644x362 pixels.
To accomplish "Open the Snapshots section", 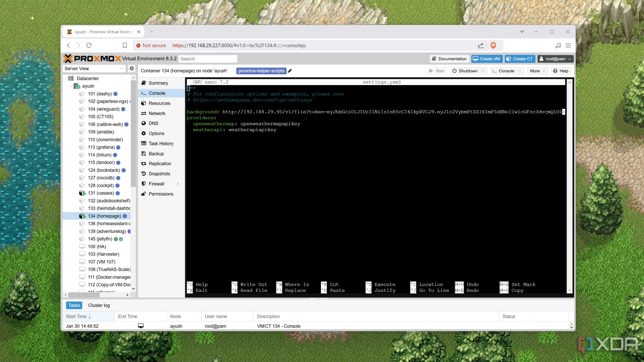I will [161, 174].
